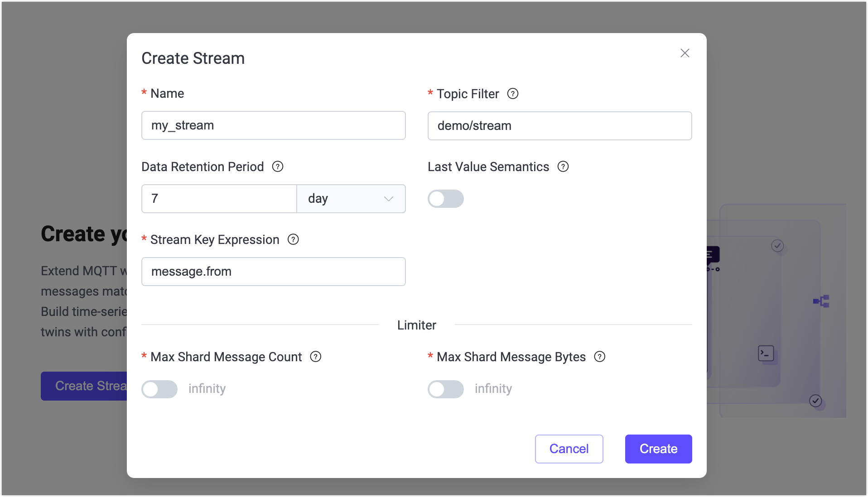Click the Create button

(x=658, y=449)
